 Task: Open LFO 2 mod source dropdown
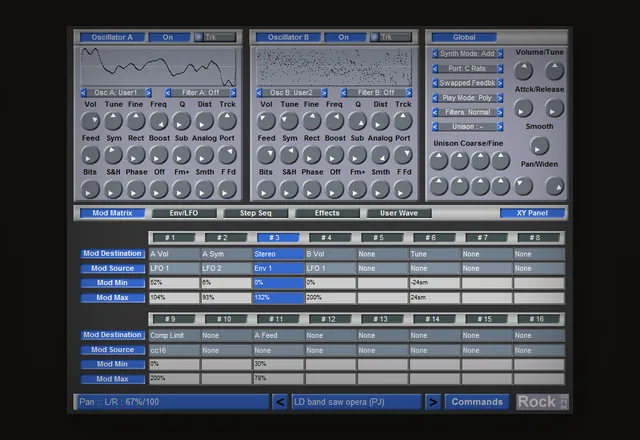click(x=227, y=269)
